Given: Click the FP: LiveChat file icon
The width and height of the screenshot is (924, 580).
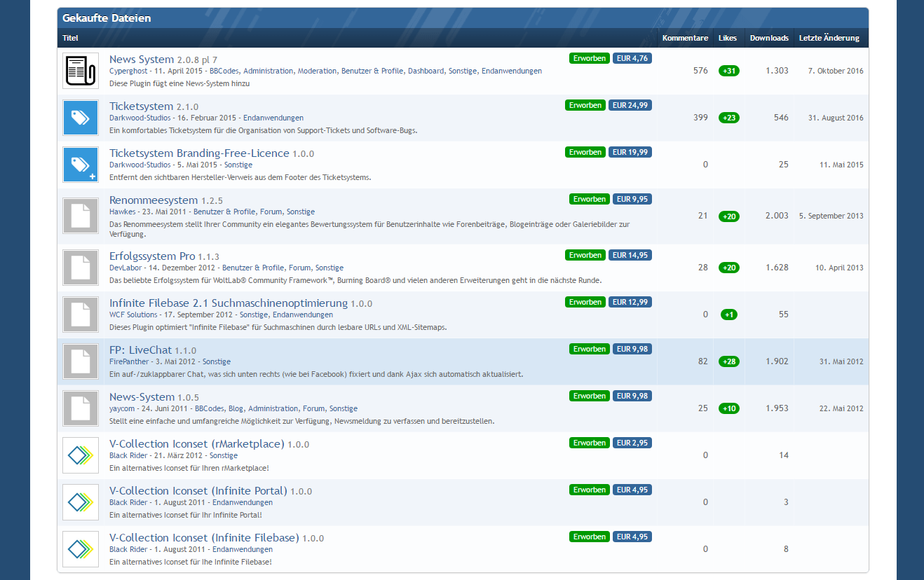Looking at the screenshot, I should tap(80, 361).
